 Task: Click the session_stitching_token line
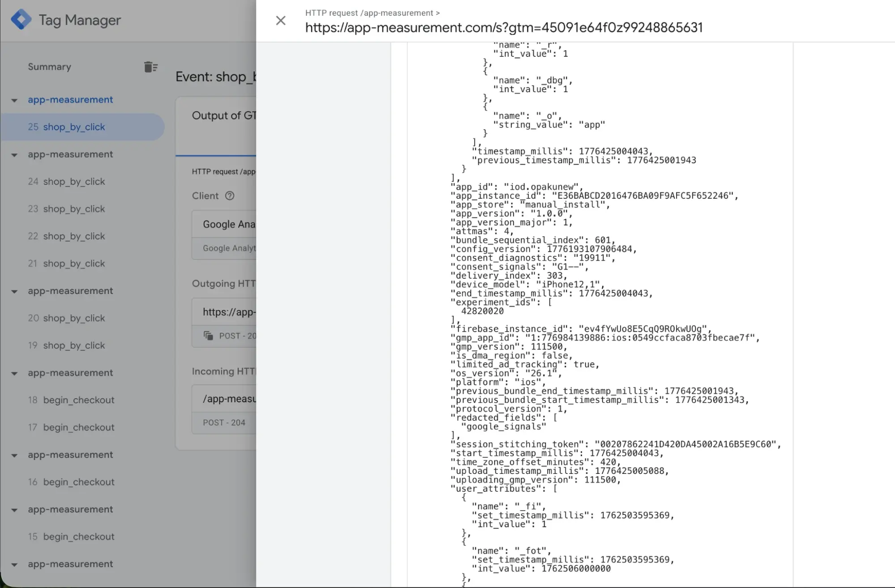(x=616, y=444)
